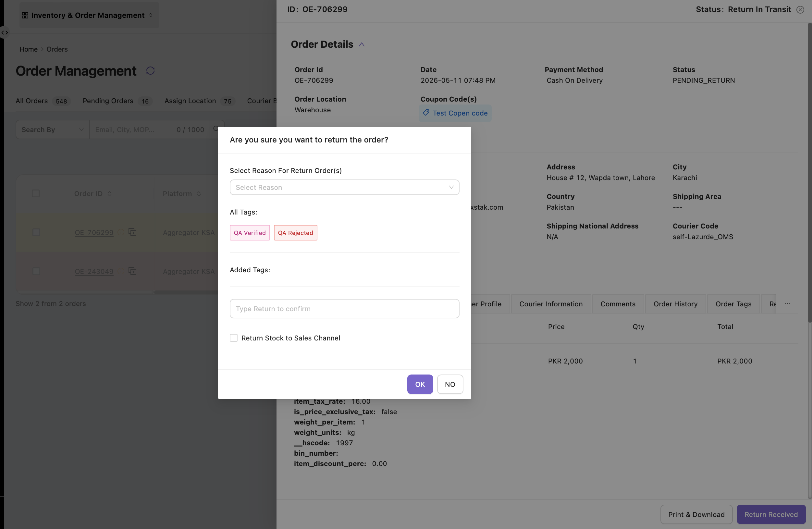This screenshot has height=529, width=812.
Task: Click the copy icon beside OE-243049
Action: click(132, 271)
